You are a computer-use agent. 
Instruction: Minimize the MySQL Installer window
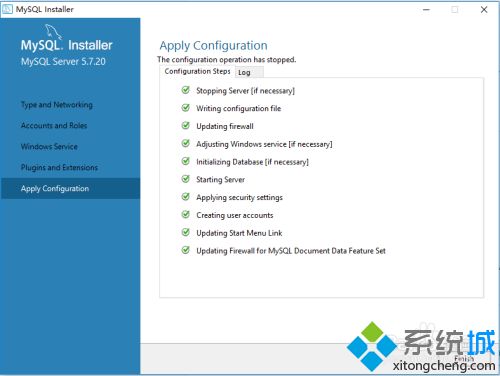tap(426, 9)
